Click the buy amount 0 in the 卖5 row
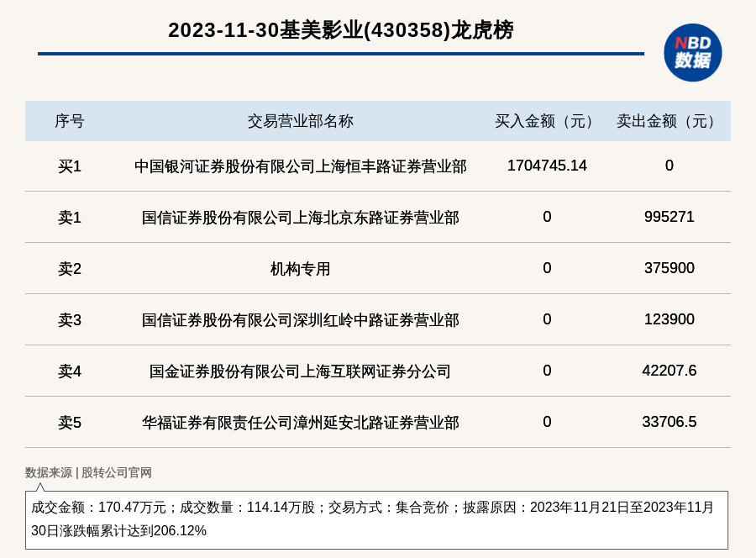This screenshot has height=558, width=756. [547, 422]
